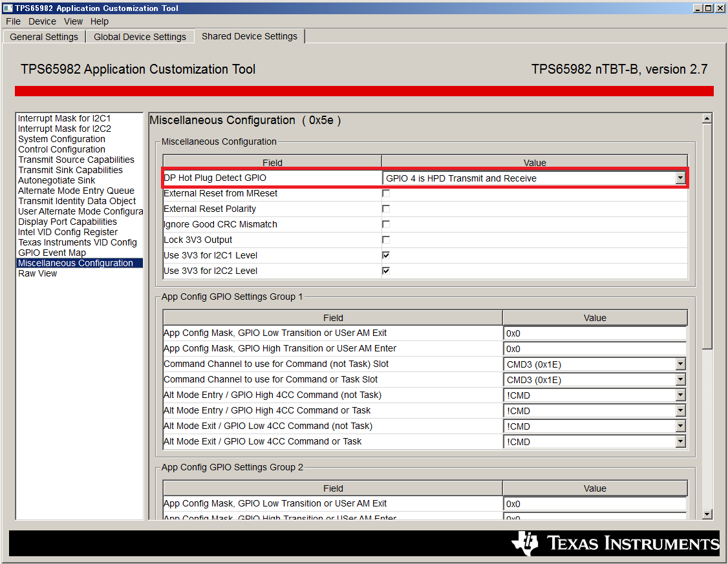Viewport: 728px width, 564px height.
Task: Click the Value column header in Group 1 table
Action: (595, 318)
